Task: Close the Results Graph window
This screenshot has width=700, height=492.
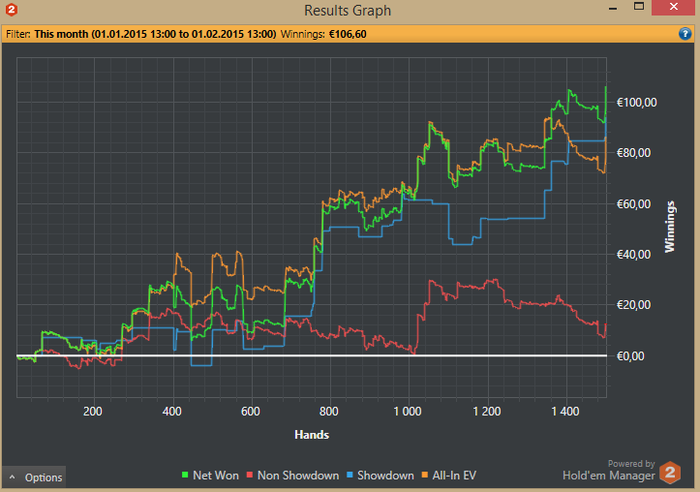Action: click(x=674, y=7)
